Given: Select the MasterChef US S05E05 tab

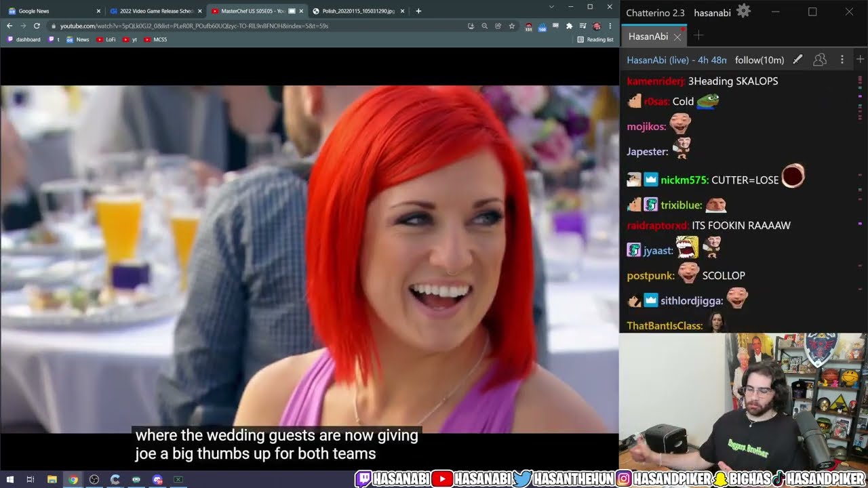Looking at the screenshot, I should (x=256, y=11).
